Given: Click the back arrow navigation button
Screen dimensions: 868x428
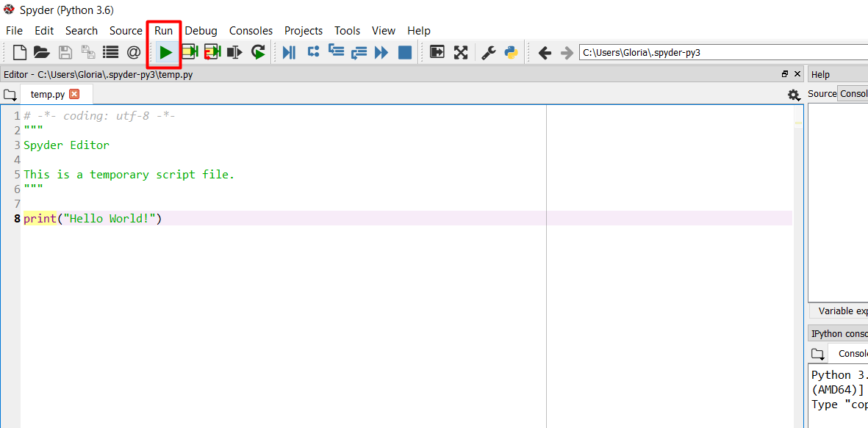Looking at the screenshot, I should [545, 52].
